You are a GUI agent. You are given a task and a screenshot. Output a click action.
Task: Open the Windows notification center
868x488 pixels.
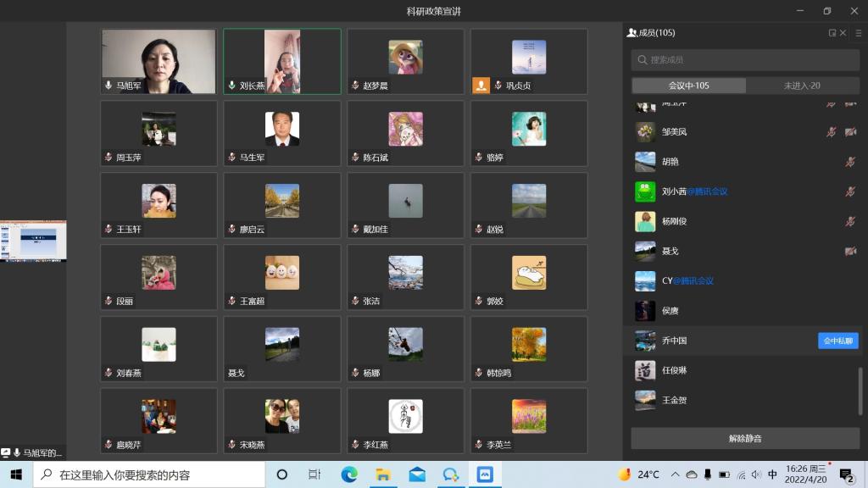(845, 474)
